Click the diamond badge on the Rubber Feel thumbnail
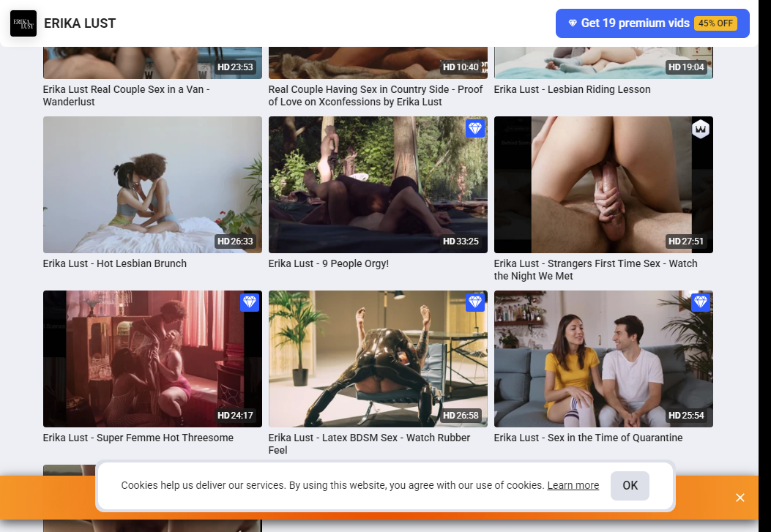The height and width of the screenshot is (532, 771). pyautogui.click(x=475, y=303)
